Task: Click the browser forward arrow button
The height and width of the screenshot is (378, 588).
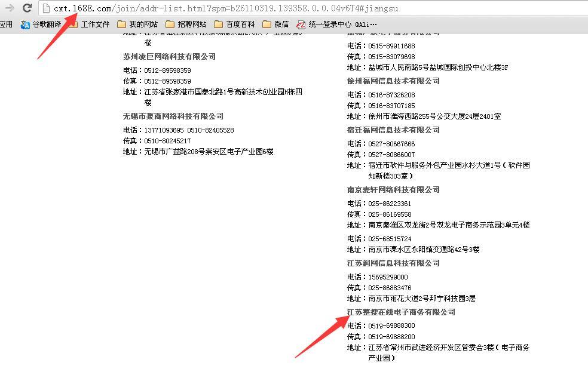Action: coord(10,8)
